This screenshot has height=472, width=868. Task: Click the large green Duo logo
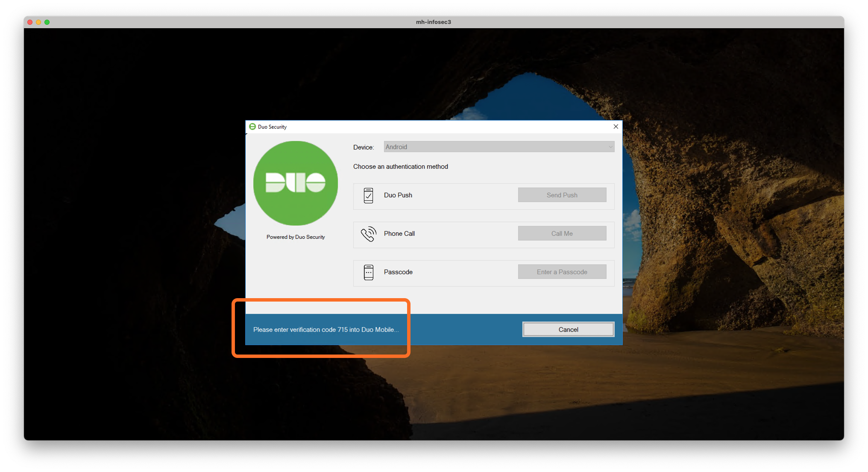[296, 183]
